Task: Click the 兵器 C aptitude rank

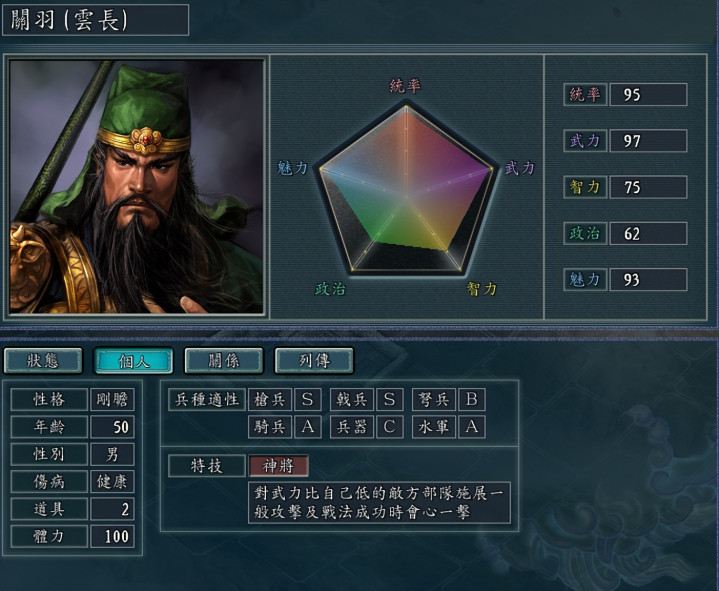Action: tap(389, 427)
